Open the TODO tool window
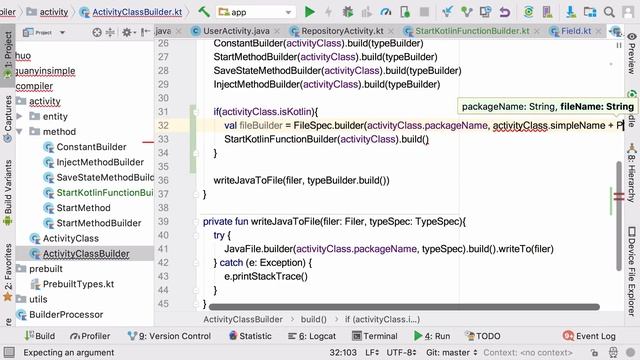This screenshot has height=360, width=640. [482, 336]
